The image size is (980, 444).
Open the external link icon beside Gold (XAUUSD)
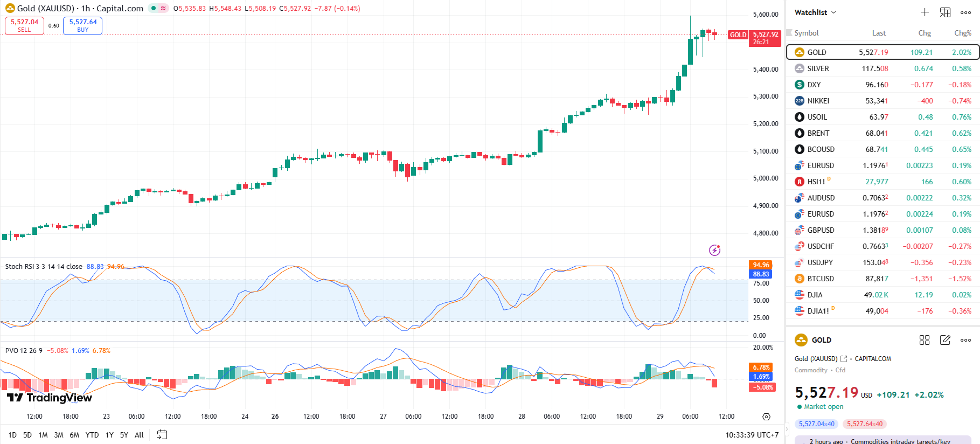point(844,359)
